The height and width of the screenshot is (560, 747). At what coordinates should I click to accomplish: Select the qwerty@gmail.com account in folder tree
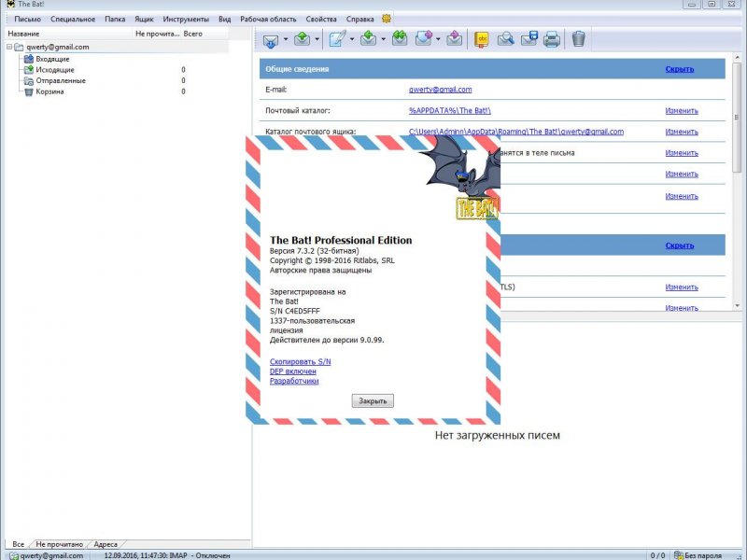(x=58, y=47)
